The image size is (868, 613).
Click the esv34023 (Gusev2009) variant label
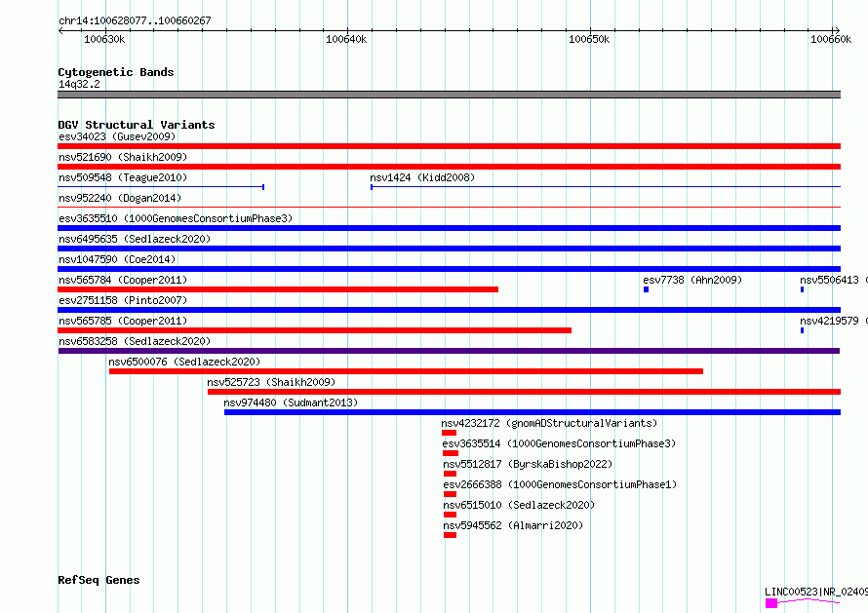117,136
